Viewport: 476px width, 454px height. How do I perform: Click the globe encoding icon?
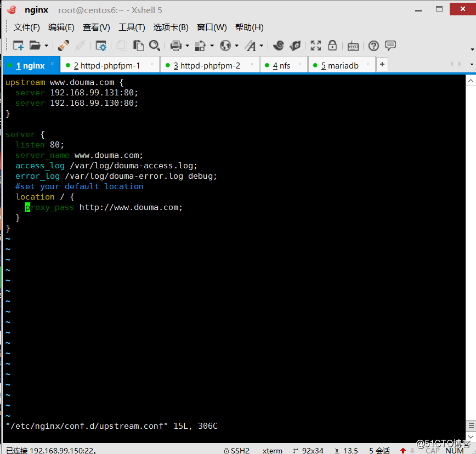pos(225,46)
